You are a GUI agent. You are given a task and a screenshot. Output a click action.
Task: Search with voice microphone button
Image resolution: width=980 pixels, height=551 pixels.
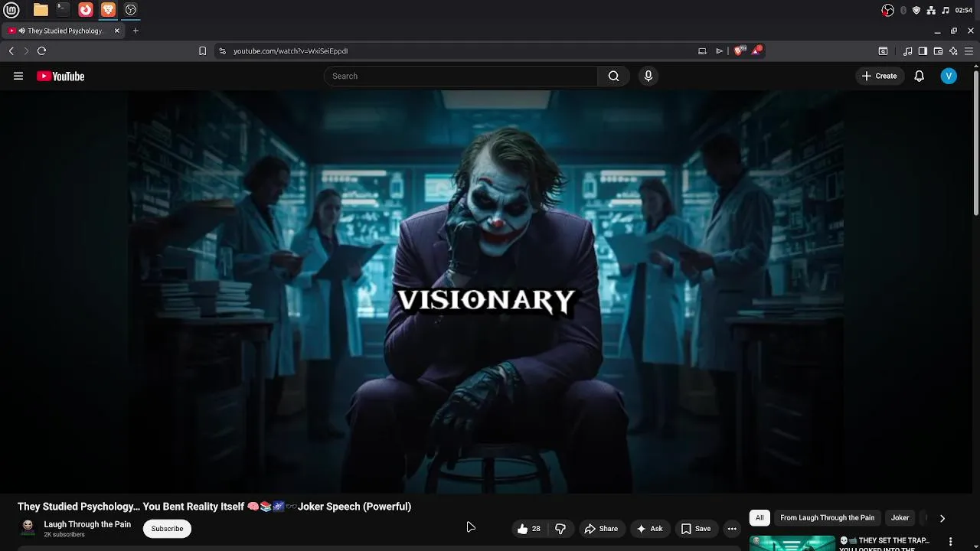coord(648,76)
